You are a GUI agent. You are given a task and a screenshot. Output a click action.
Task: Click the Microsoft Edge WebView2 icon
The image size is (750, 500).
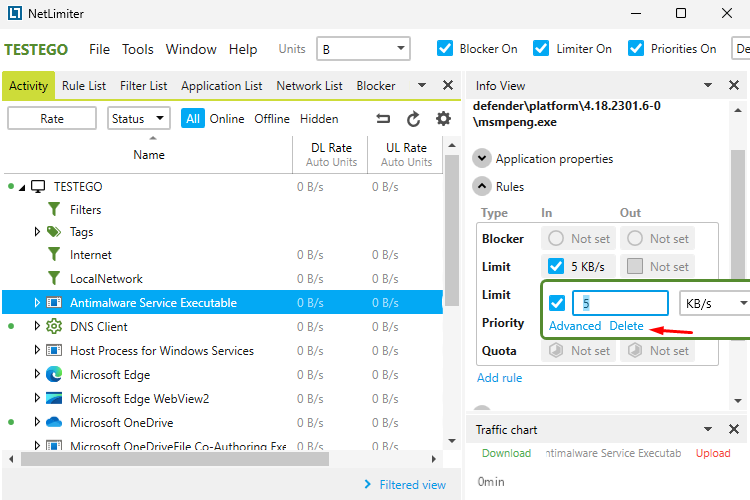54,399
